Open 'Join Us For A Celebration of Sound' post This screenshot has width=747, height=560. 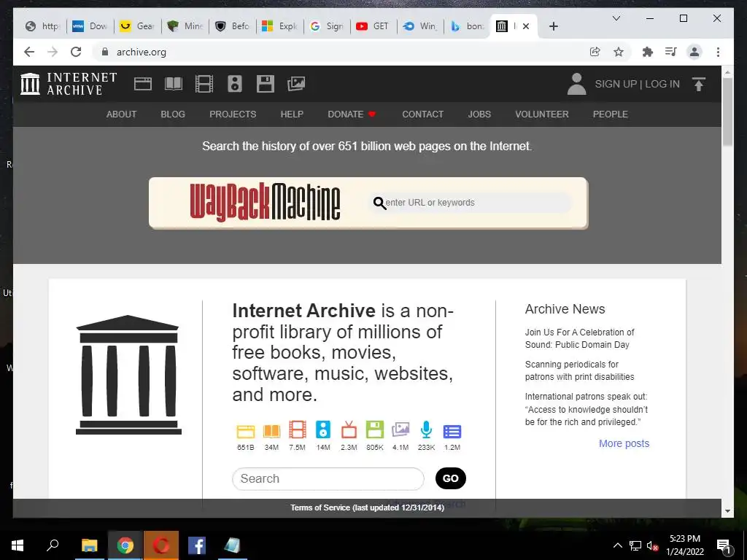(x=579, y=338)
